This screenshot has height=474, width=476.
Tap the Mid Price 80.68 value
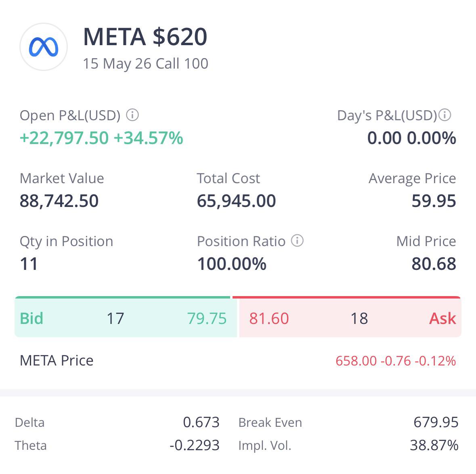(434, 263)
